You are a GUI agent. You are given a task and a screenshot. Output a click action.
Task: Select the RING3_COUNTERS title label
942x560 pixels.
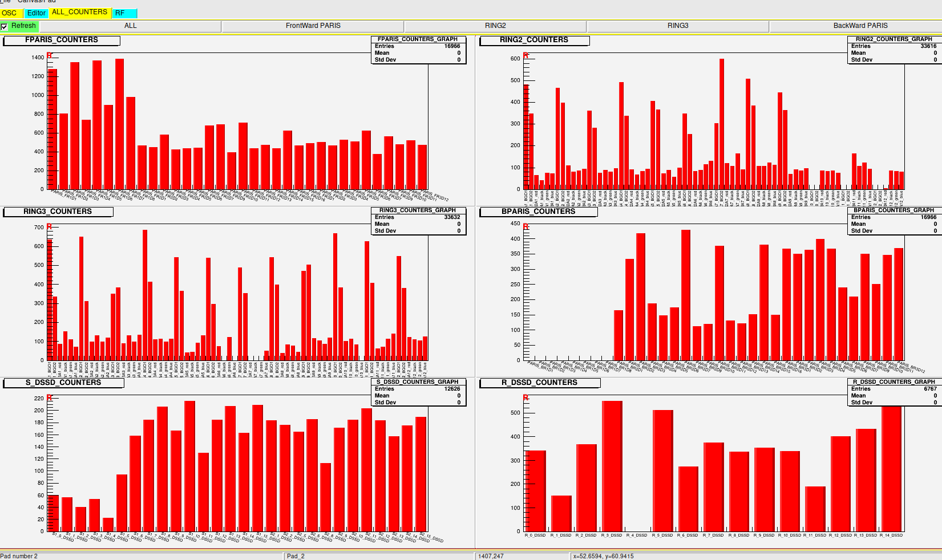tap(58, 212)
